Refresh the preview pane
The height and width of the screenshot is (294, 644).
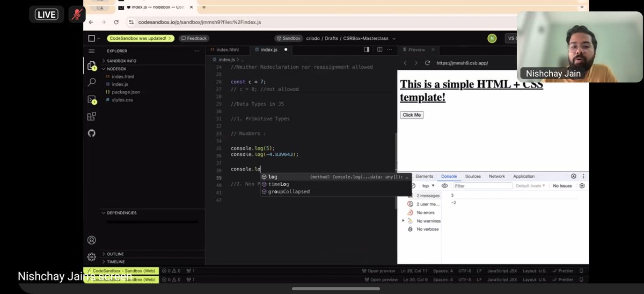(x=427, y=63)
